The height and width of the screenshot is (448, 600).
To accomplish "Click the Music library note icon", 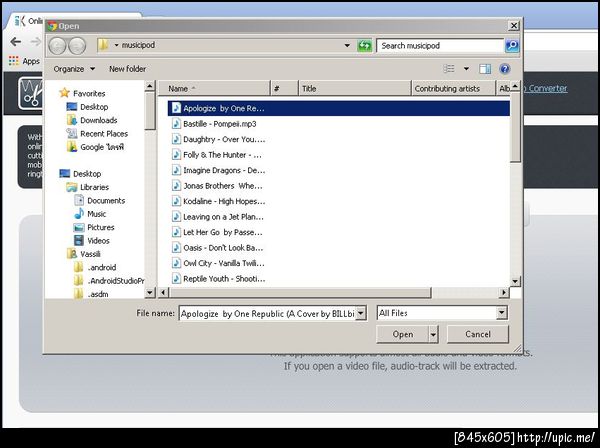I will point(79,213).
